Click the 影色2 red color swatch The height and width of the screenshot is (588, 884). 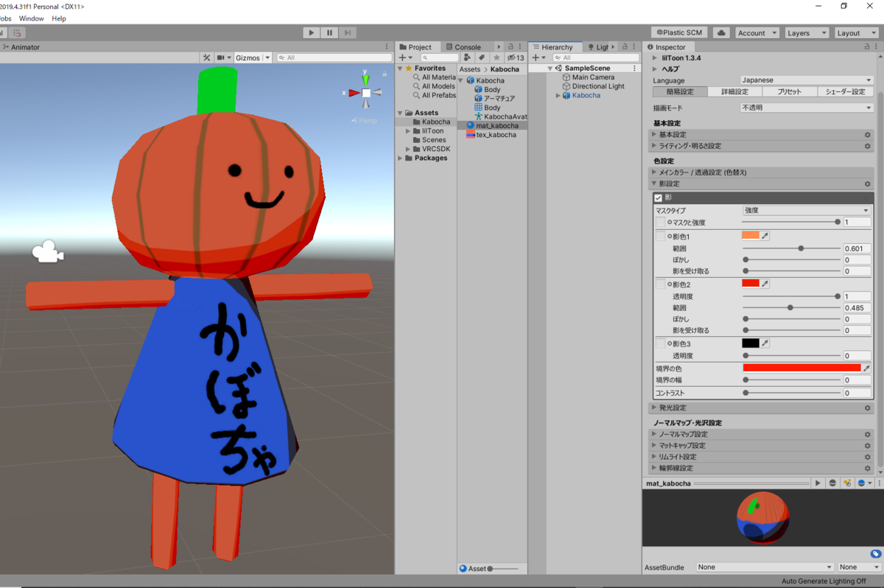751,284
